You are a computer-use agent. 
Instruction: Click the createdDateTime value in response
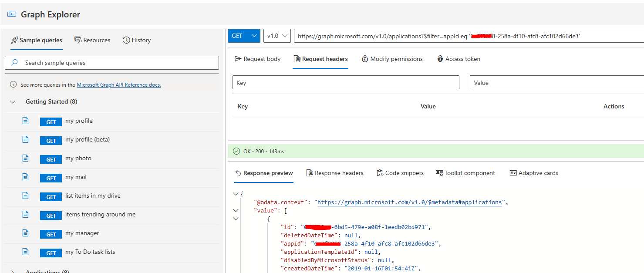pyautogui.click(x=382, y=269)
